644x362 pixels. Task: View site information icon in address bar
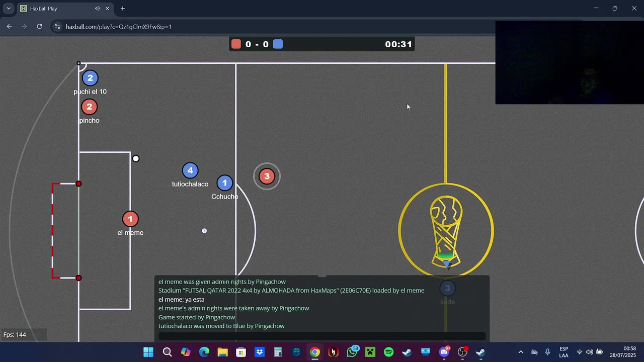(57, 27)
